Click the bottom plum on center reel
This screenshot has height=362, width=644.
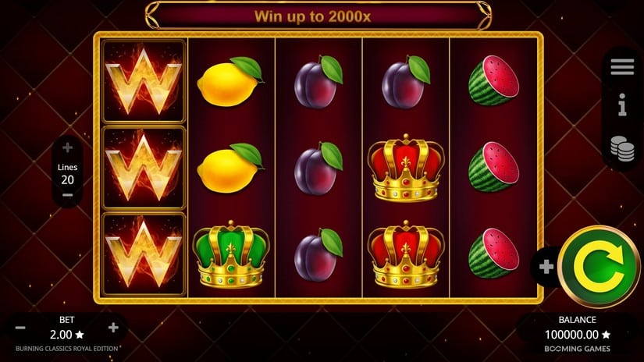pyautogui.click(x=318, y=254)
